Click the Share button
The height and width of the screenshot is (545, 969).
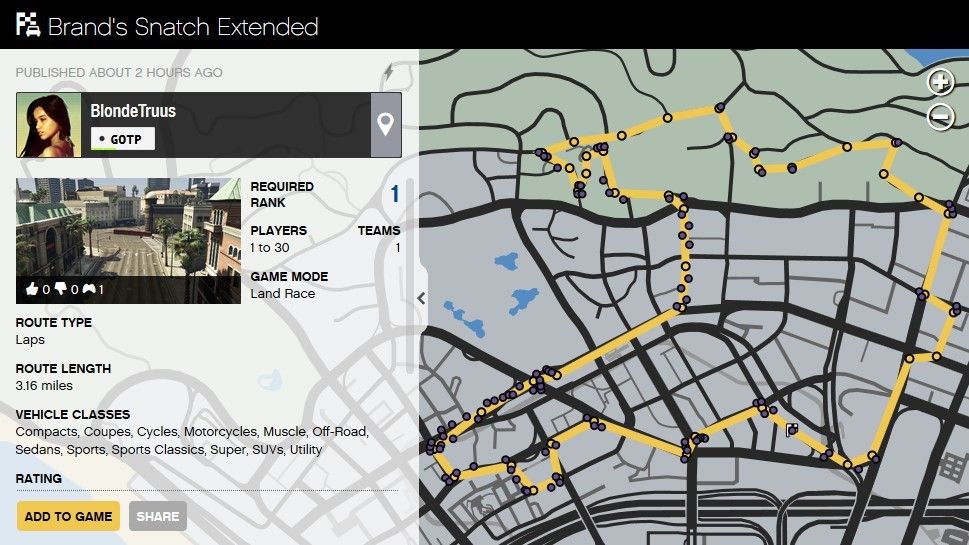click(158, 516)
